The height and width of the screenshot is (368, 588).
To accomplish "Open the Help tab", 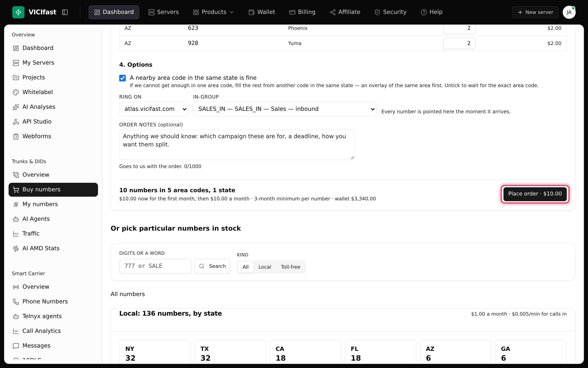I will coord(432,12).
